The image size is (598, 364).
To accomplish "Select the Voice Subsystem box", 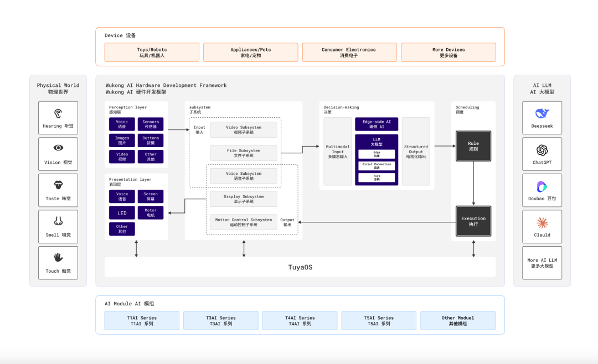I will (x=244, y=176).
